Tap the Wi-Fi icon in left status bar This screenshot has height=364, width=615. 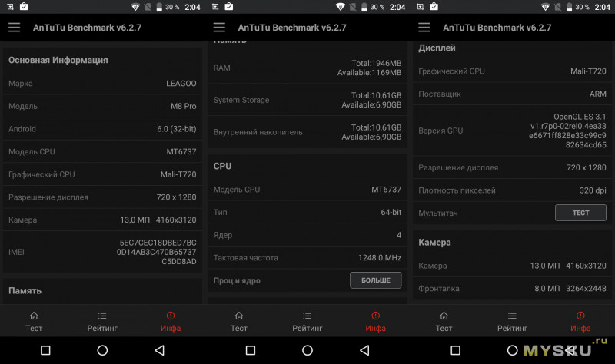coord(135,7)
